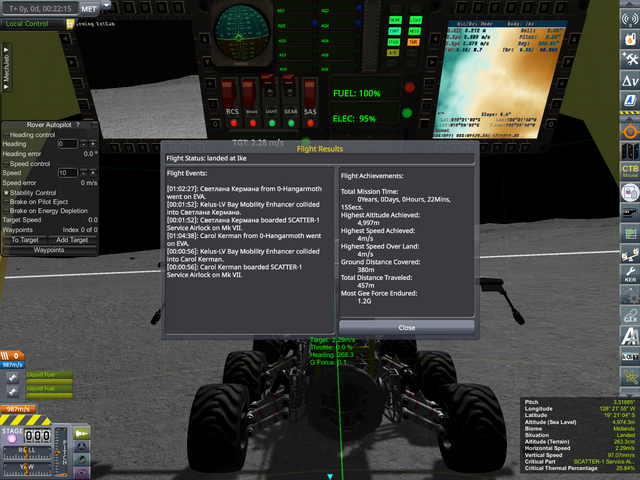This screenshot has width=640, height=480.
Task: Switch to map mode teal icon
Action: click(x=82, y=459)
